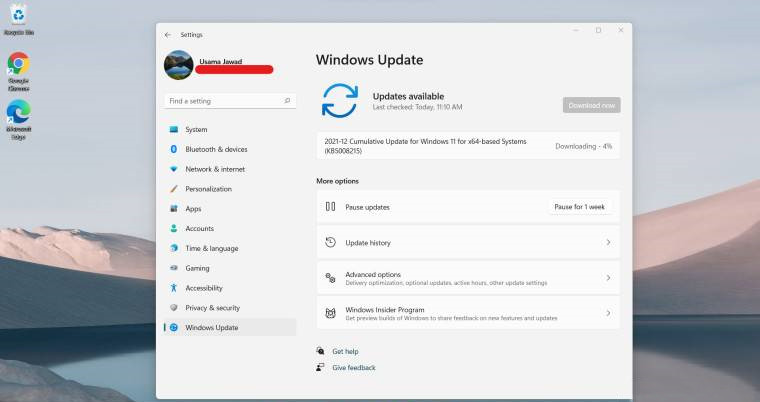Screen dimensions: 760x402
Task: Click the pause icon beside Pause updates
Action: (x=331, y=207)
